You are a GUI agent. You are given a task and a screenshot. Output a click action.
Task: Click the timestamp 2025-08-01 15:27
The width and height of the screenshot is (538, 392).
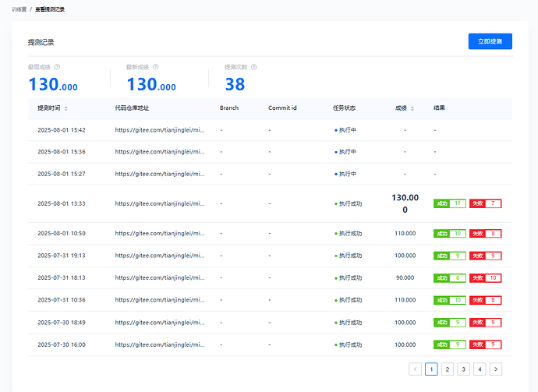click(62, 174)
